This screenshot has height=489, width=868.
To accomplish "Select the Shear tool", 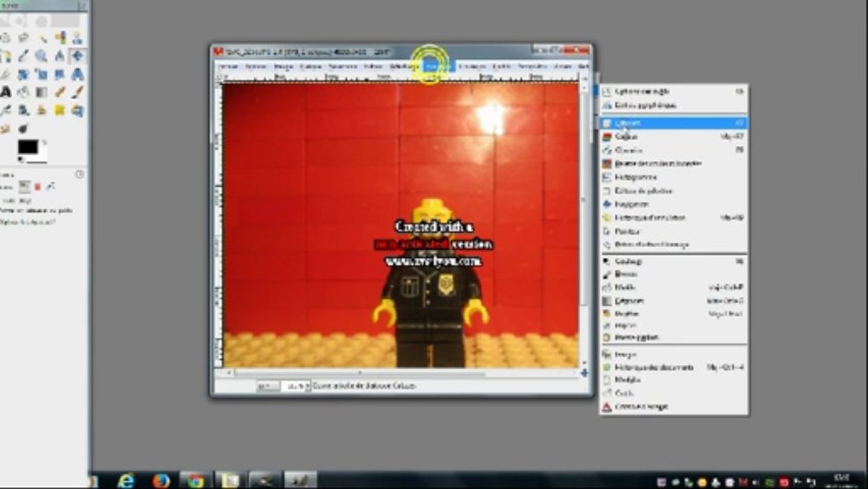I will click(x=60, y=74).
